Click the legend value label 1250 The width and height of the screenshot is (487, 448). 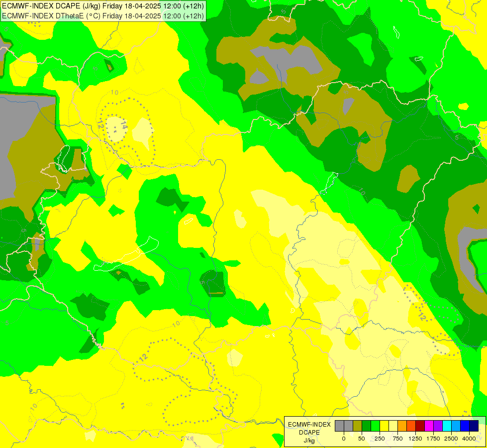coord(415,439)
